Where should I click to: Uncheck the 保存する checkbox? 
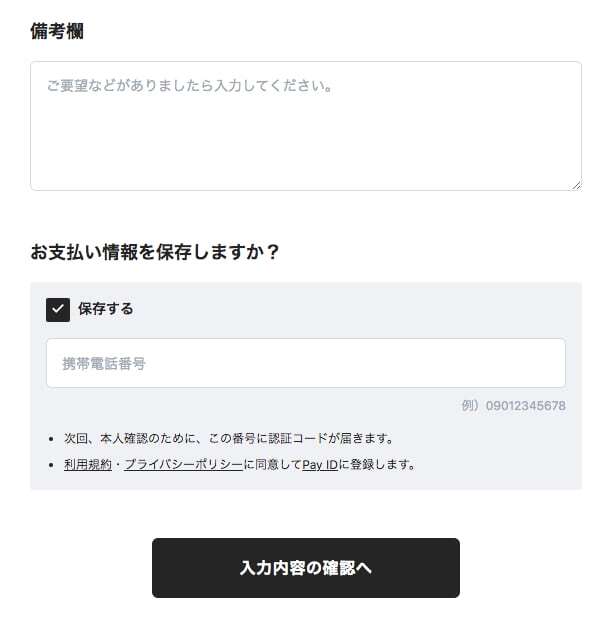coord(58,309)
